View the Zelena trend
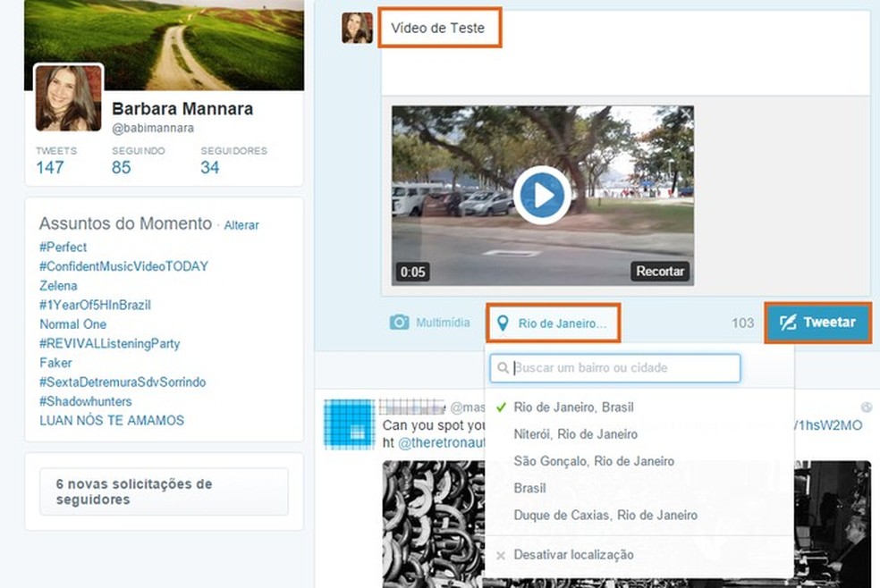The image size is (880, 588). pyautogui.click(x=58, y=286)
